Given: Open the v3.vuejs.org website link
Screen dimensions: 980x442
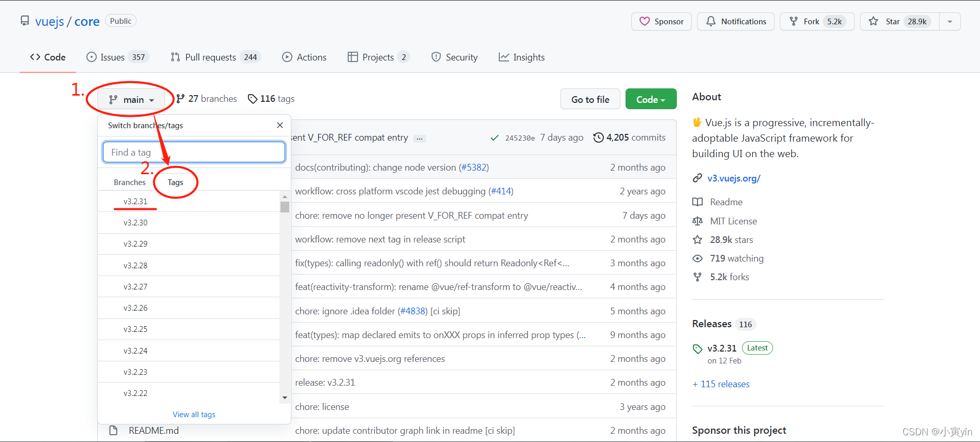Looking at the screenshot, I should pos(734,178).
